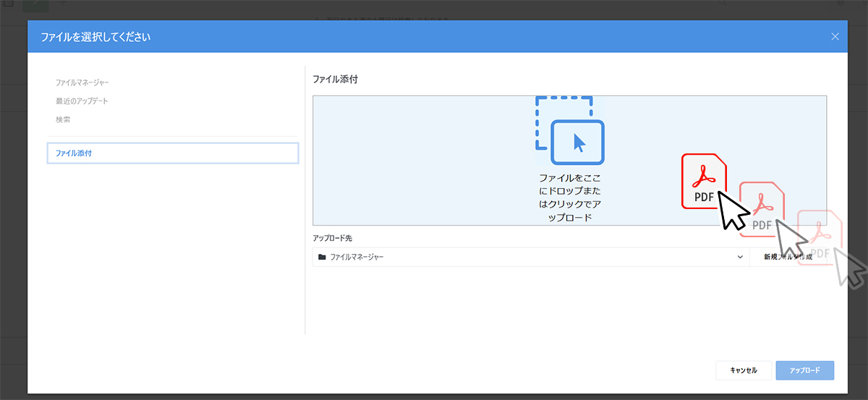The width and height of the screenshot is (868, 400).
Task: Select the ファイル添付 sidebar tab
Action: (173, 153)
